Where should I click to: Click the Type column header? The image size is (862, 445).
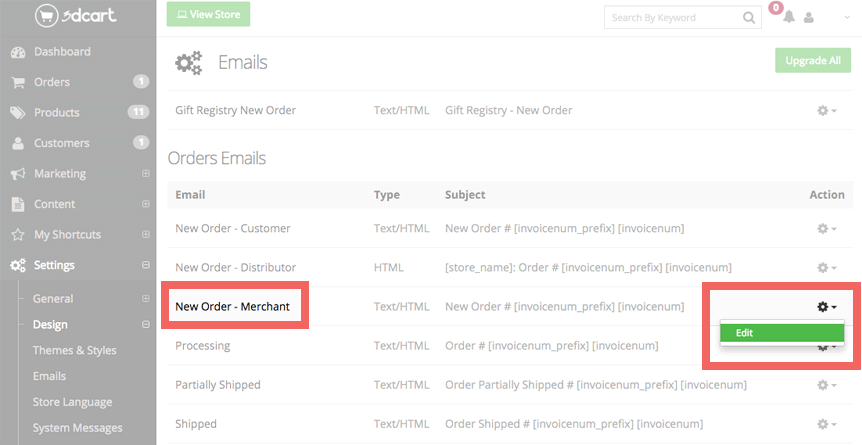[x=387, y=195]
